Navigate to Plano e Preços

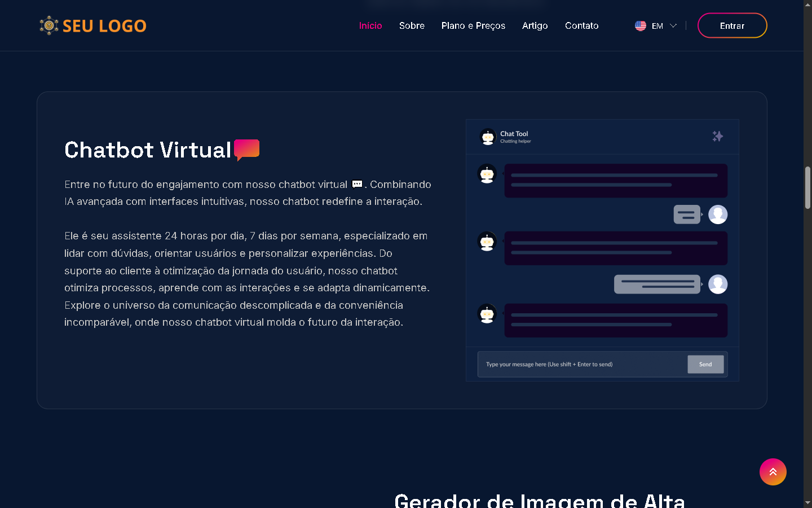[473, 26]
